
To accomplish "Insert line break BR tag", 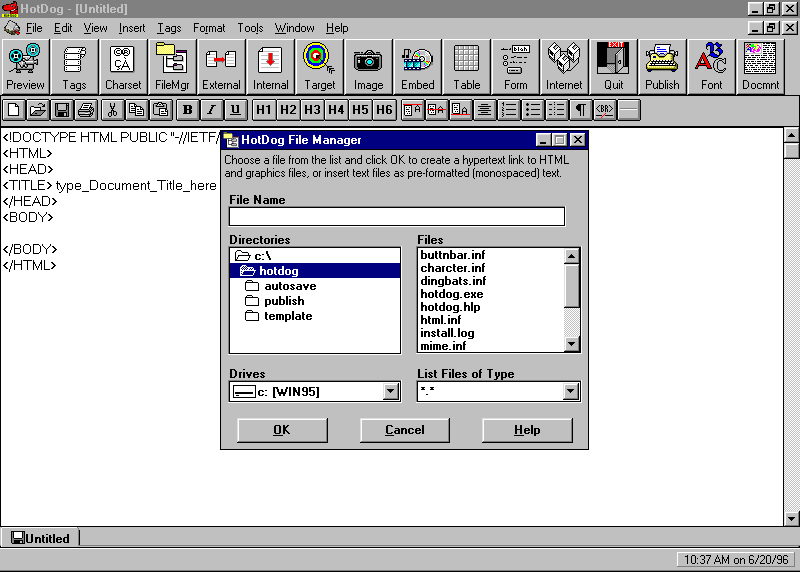I will (605, 110).
